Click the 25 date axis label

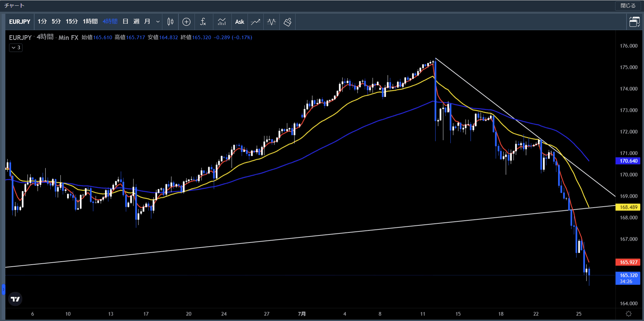[579, 314]
